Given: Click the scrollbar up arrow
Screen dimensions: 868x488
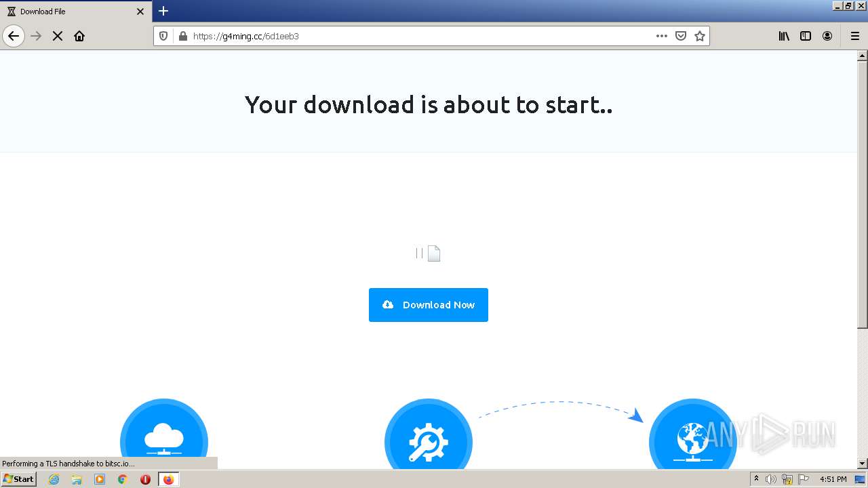Looking at the screenshot, I should (863, 56).
